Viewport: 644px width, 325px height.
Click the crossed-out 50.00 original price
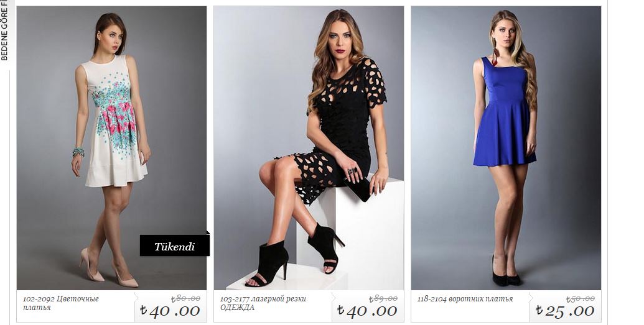tap(580, 299)
